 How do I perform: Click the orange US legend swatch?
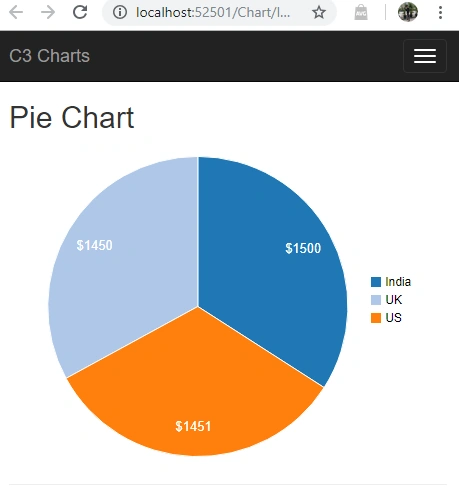[x=376, y=318]
